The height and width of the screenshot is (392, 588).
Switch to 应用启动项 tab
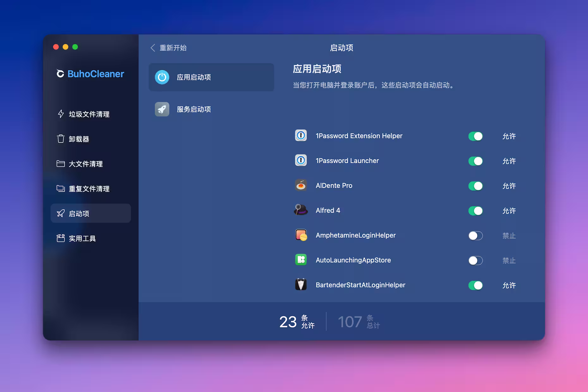point(211,77)
